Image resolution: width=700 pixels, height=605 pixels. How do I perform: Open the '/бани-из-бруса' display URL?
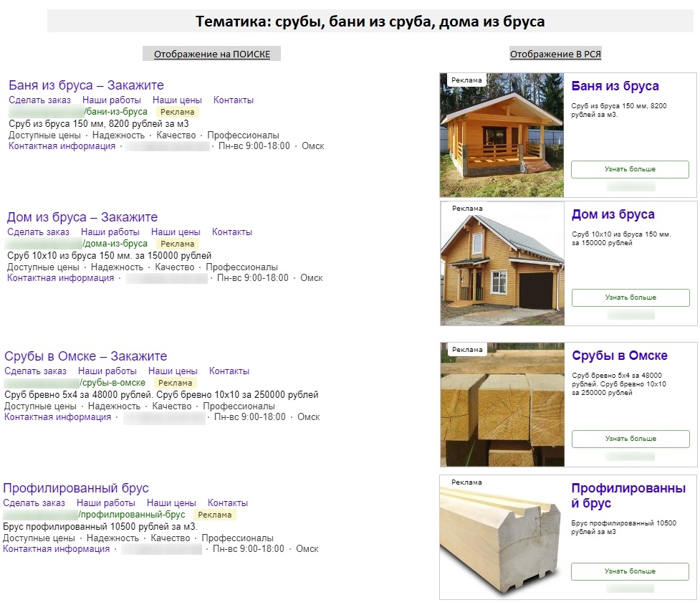tap(116, 112)
